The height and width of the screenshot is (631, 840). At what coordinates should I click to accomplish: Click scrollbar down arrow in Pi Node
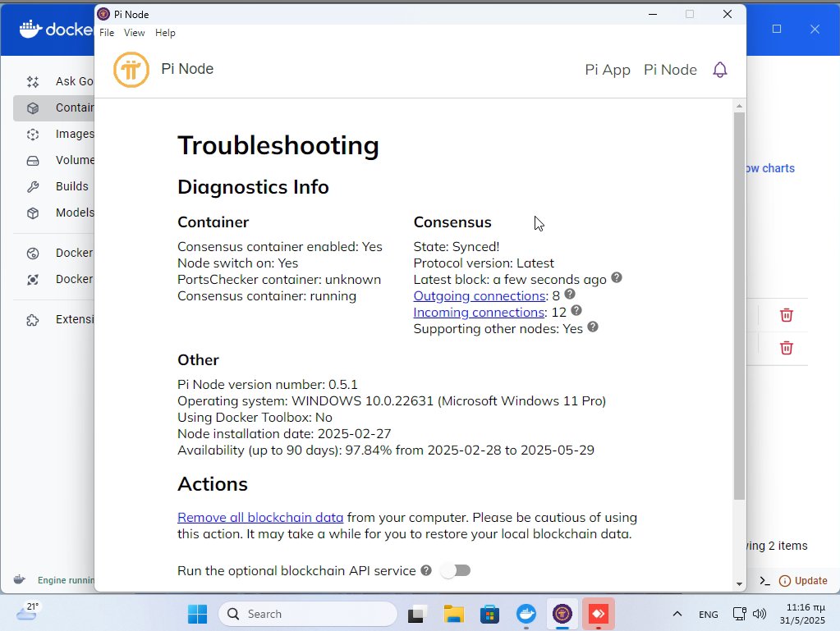click(739, 584)
